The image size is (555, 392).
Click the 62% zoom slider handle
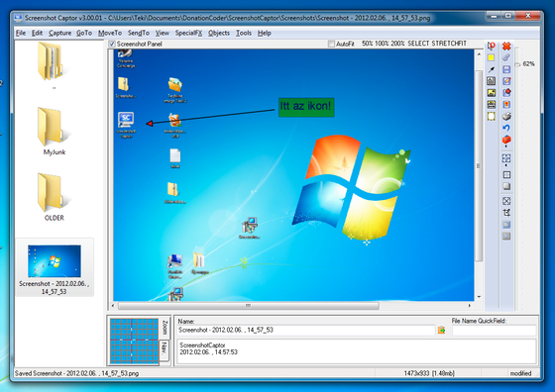(517, 64)
